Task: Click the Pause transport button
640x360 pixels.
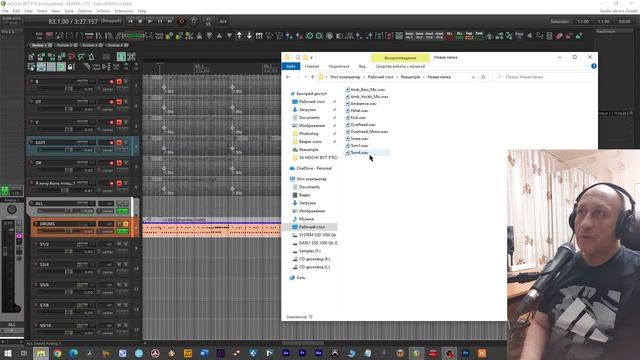Action: 160,21
